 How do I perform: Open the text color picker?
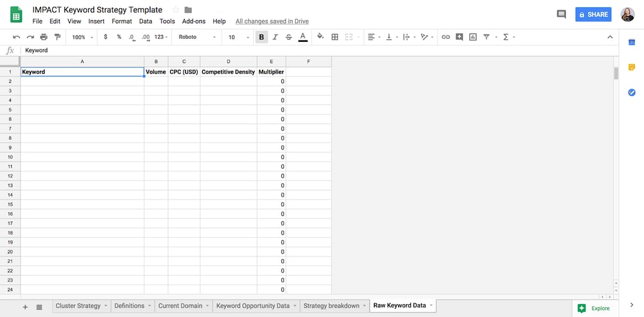tap(303, 37)
